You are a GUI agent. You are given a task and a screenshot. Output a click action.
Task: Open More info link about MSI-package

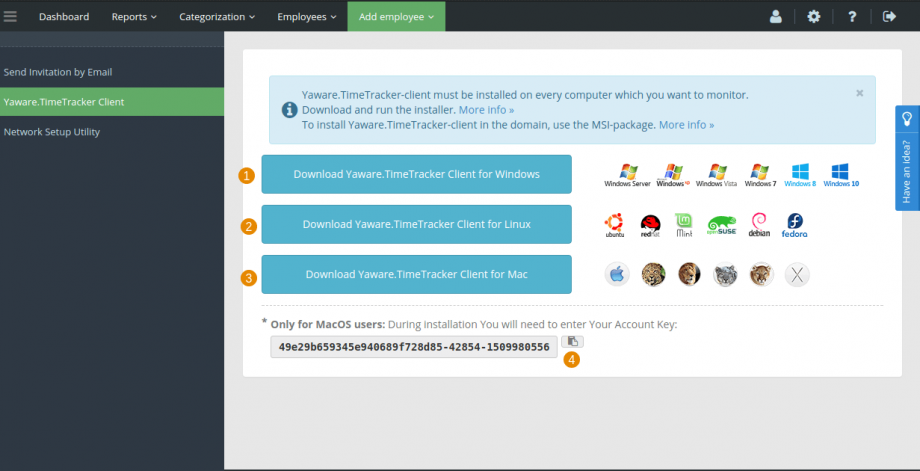(x=686, y=125)
